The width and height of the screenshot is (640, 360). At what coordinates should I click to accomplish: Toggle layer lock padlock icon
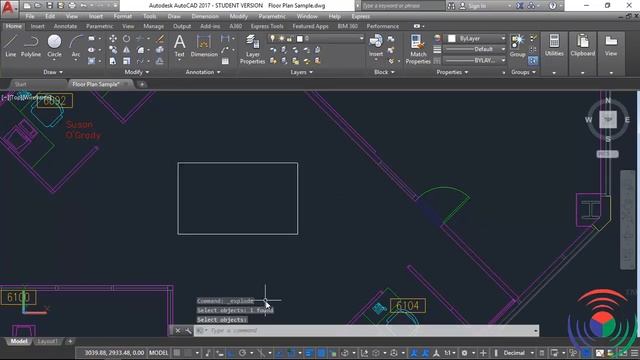[x=289, y=38]
